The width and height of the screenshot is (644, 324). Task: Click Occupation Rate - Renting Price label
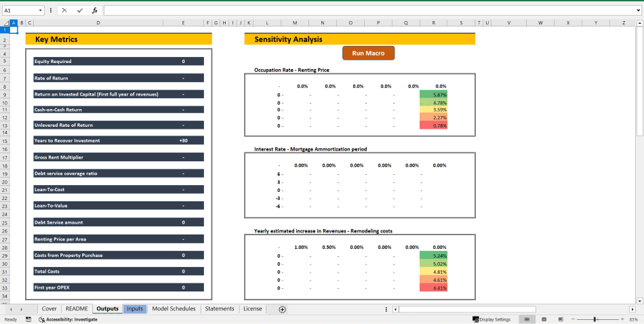291,70
